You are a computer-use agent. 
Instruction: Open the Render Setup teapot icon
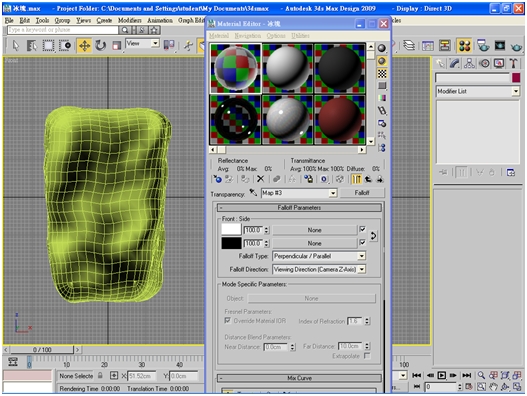483,45
